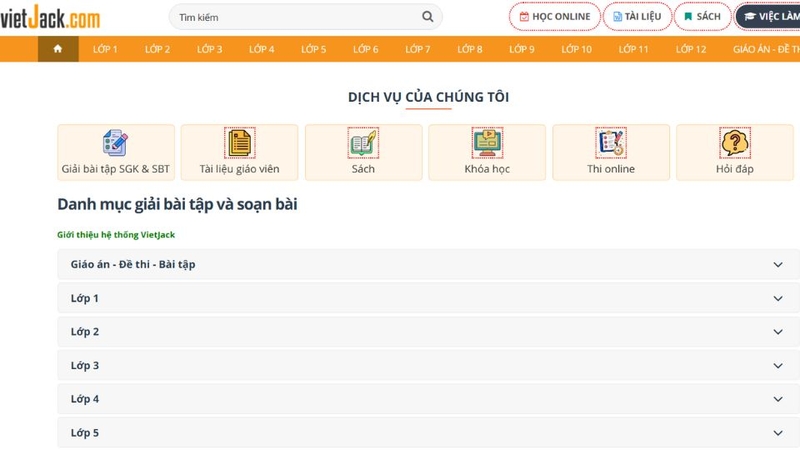Follow the Giới thiệu hệ thống VietJack link
800x450 pixels.
point(116,235)
